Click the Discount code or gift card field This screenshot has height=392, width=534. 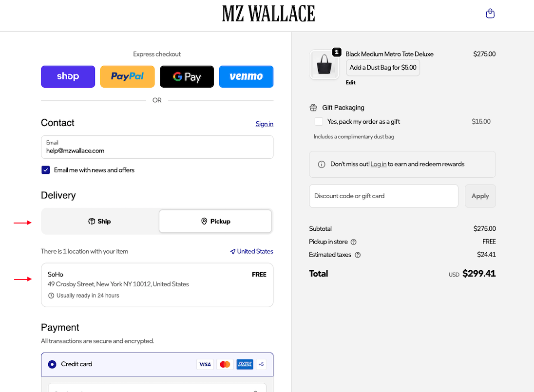[x=383, y=196]
